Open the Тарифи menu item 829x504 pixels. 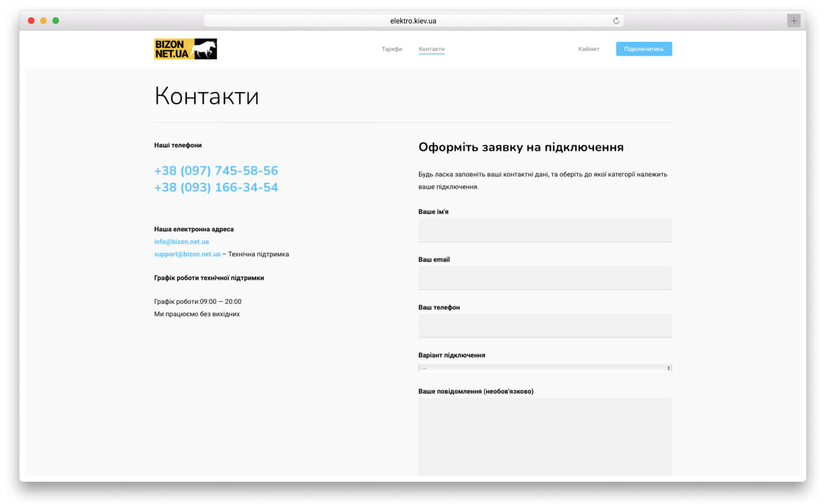pos(391,49)
